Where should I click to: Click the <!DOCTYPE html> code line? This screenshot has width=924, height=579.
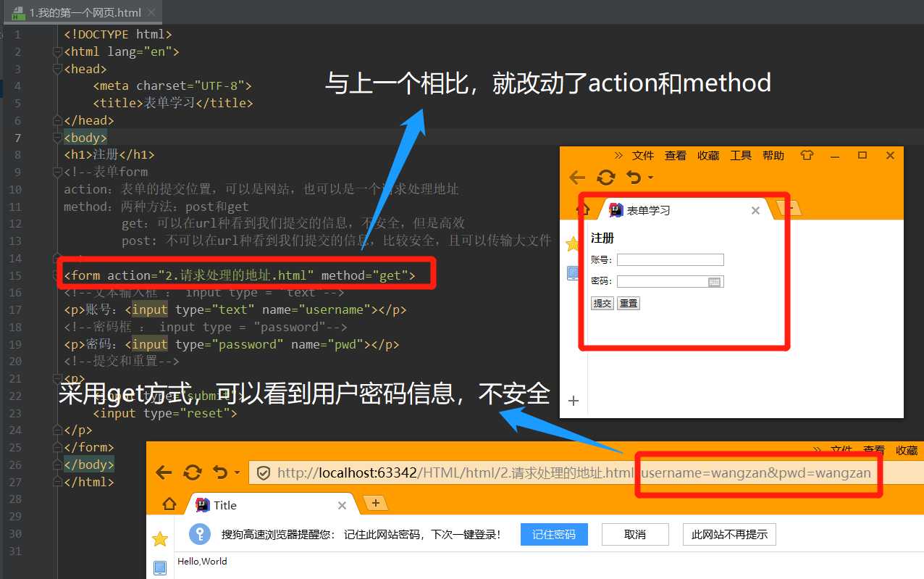click(118, 34)
